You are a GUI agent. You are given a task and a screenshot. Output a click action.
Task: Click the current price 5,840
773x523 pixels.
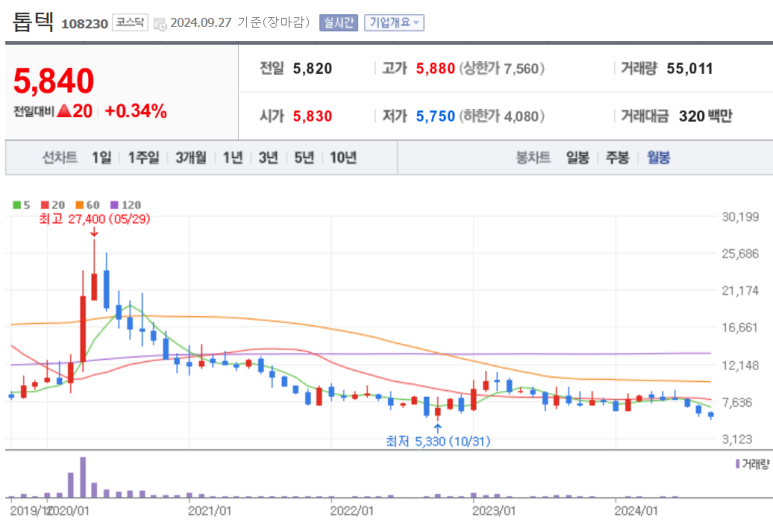[53, 81]
